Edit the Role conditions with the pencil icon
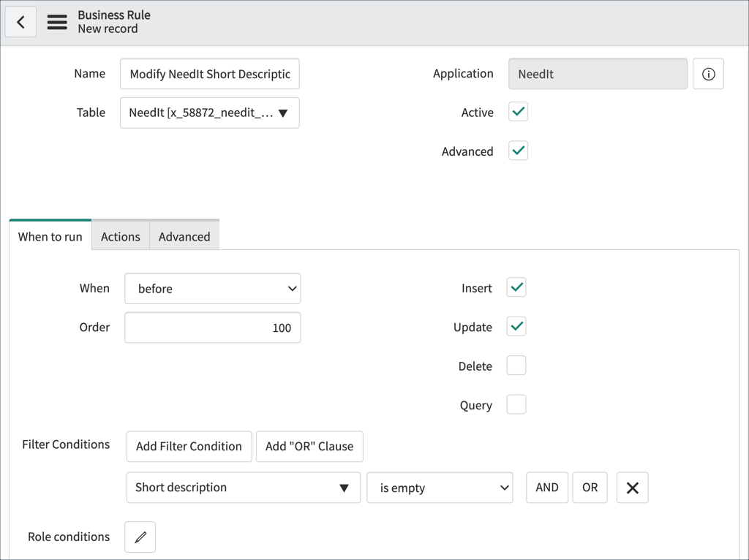Screen dimensions: 749x560 tap(140, 537)
